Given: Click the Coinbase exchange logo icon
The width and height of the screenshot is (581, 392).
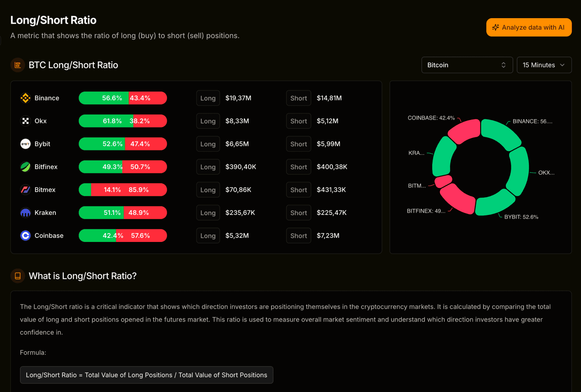Looking at the screenshot, I should [25, 236].
